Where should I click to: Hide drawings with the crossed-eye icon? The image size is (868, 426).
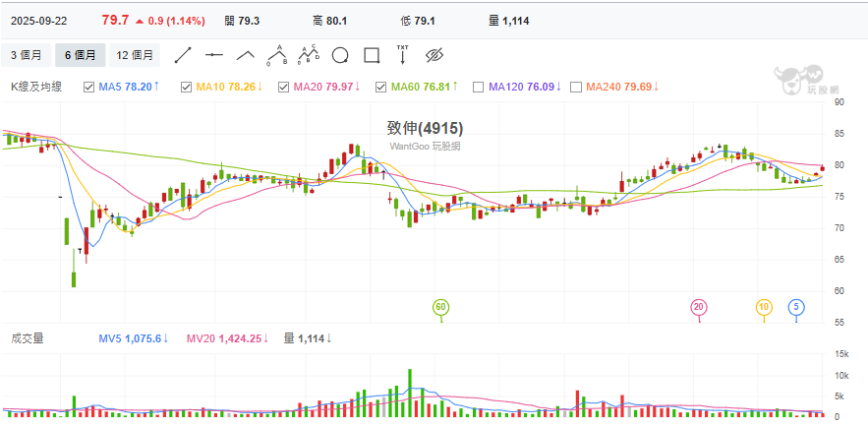(x=435, y=55)
